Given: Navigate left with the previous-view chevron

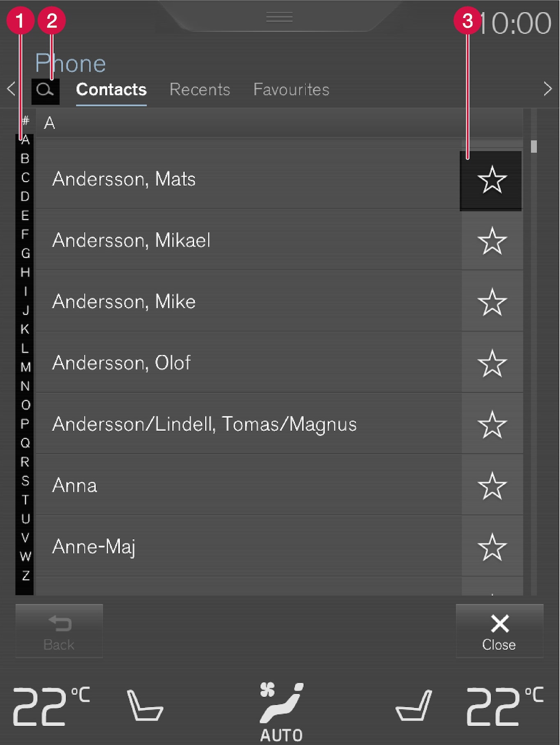Looking at the screenshot, I should 11,89.
